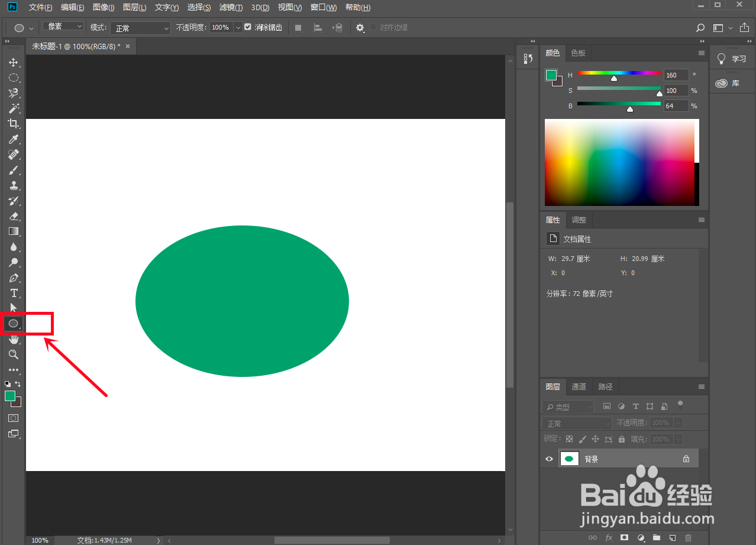Open the 图层(L) menu
Image resolution: width=756 pixels, height=545 pixels.
point(135,8)
